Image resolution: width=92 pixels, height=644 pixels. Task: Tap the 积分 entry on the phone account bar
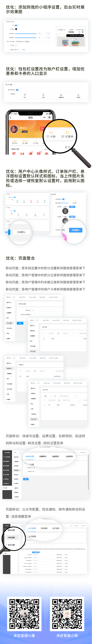(15, 142)
